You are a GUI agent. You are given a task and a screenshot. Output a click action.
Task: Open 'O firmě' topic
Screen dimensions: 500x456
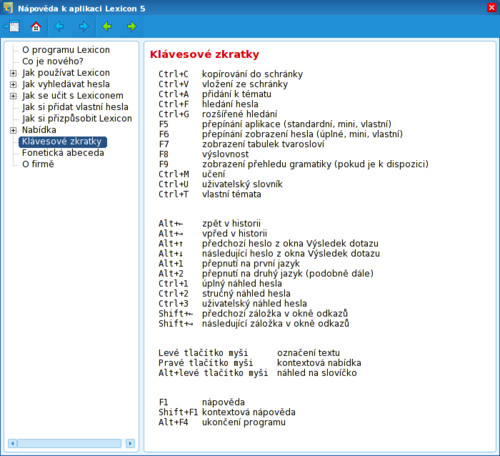38,164
